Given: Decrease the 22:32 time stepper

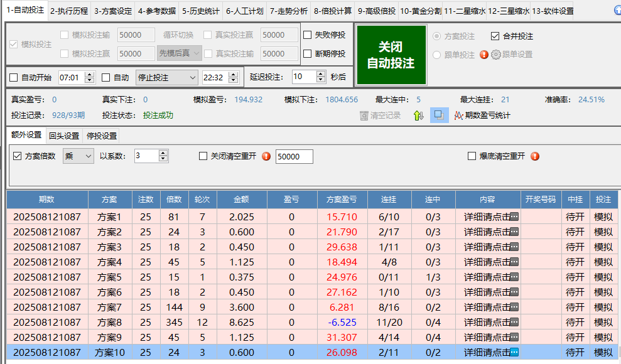Looking at the screenshot, I should coord(234,80).
